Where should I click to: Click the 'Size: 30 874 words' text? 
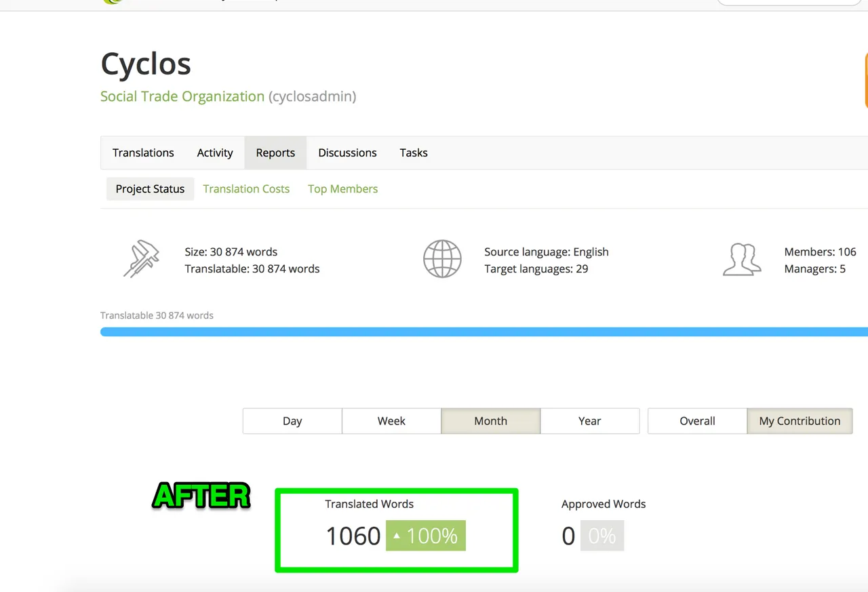click(x=231, y=252)
